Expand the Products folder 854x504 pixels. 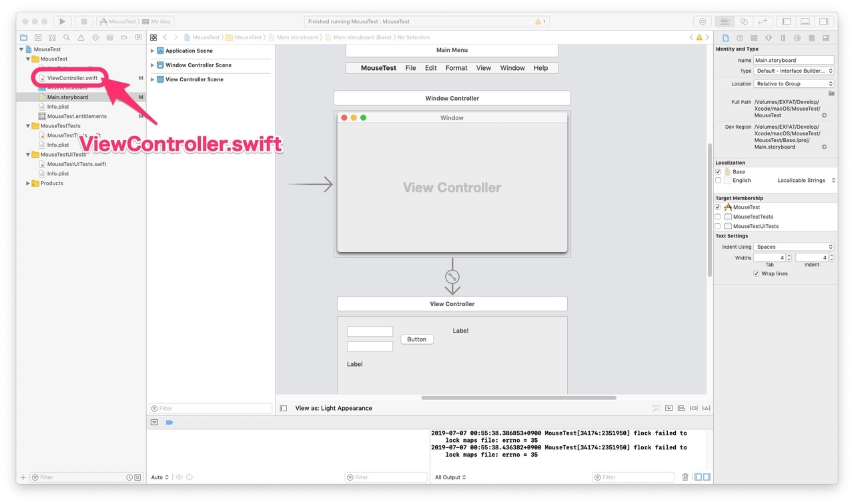[x=28, y=183]
